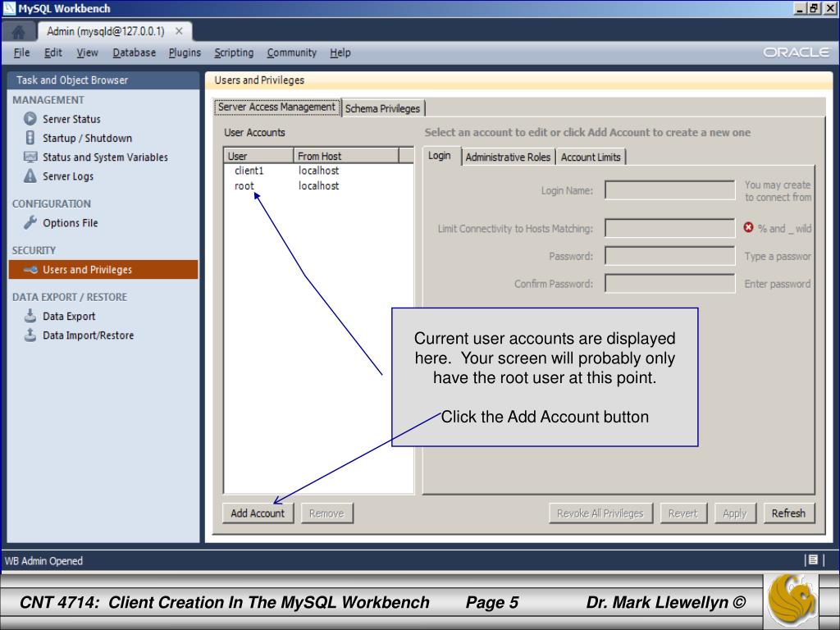Open the Scripting menu
This screenshot has height=630, width=840.
point(234,52)
